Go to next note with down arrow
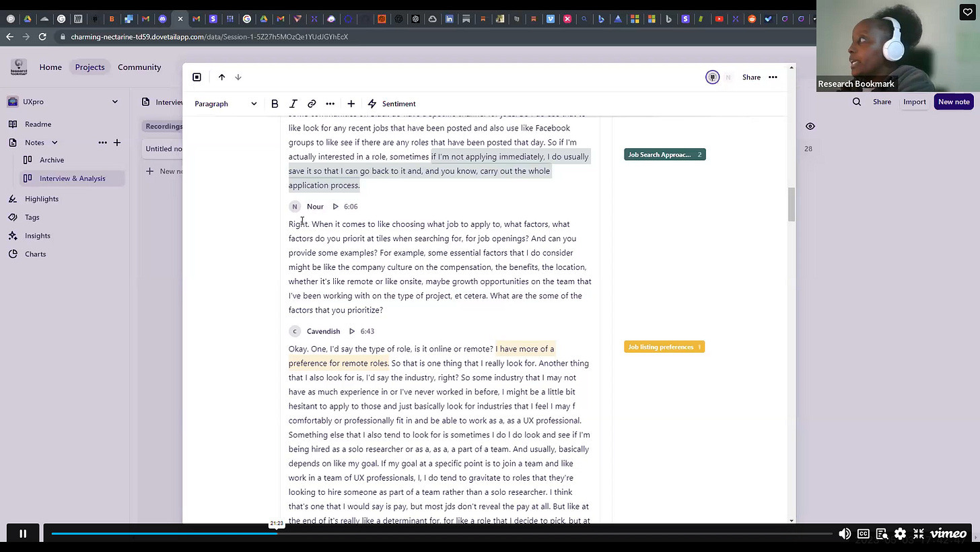980x552 pixels. click(x=238, y=77)
